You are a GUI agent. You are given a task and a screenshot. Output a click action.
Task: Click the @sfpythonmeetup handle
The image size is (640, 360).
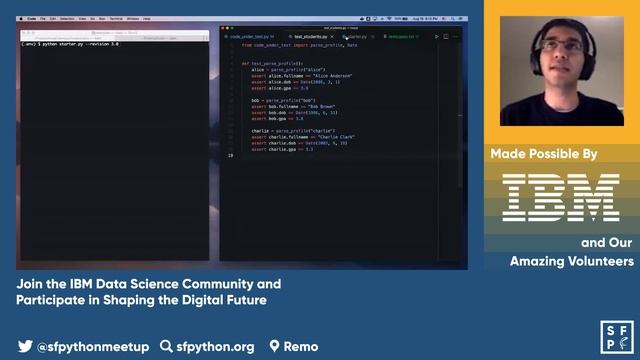click(93, 347)
